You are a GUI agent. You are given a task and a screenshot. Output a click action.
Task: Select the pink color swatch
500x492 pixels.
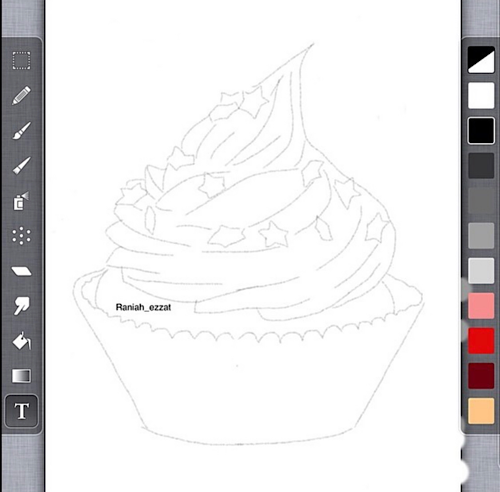[481, 306]
